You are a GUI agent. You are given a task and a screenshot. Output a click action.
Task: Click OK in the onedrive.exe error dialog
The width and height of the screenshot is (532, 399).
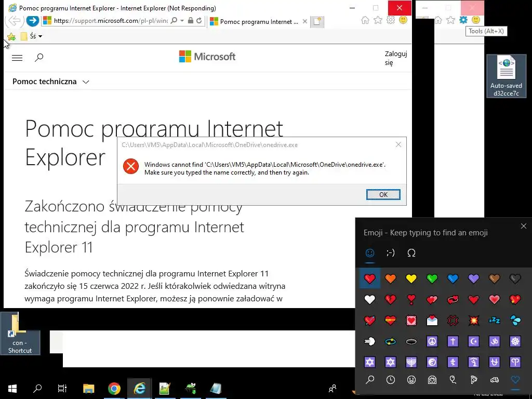click(383, 194)
